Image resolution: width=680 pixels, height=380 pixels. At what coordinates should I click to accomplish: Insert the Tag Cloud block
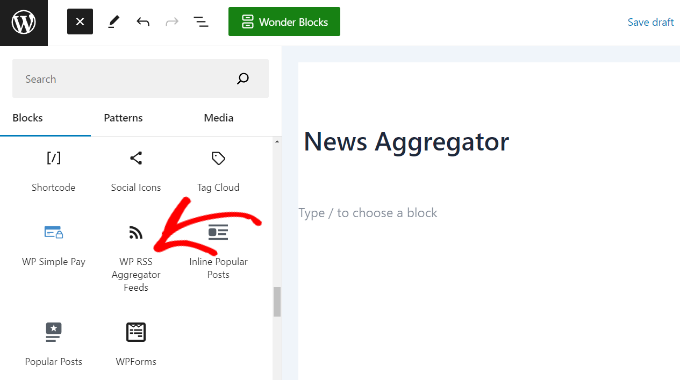click(x=218, y=172)
